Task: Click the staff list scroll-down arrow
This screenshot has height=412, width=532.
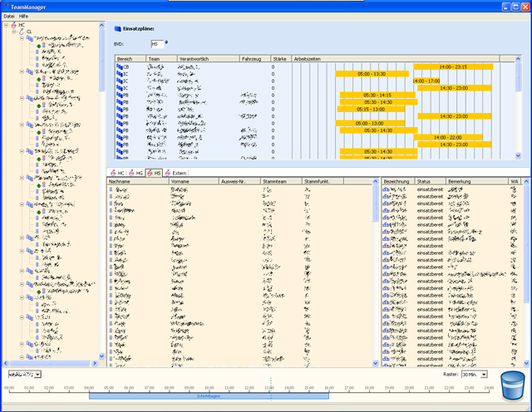Action: pos(375,363)
